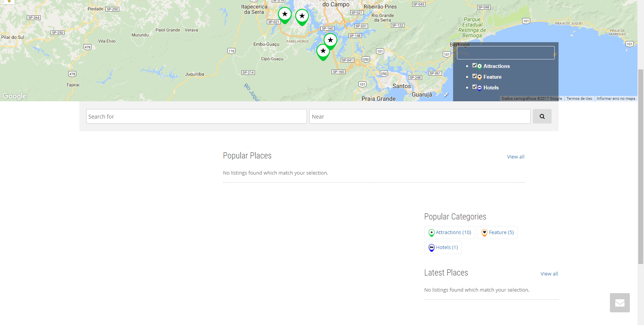Toggle the Feature checkbox on the map
This screenshot has height=325, width=644.
point(475,76)
